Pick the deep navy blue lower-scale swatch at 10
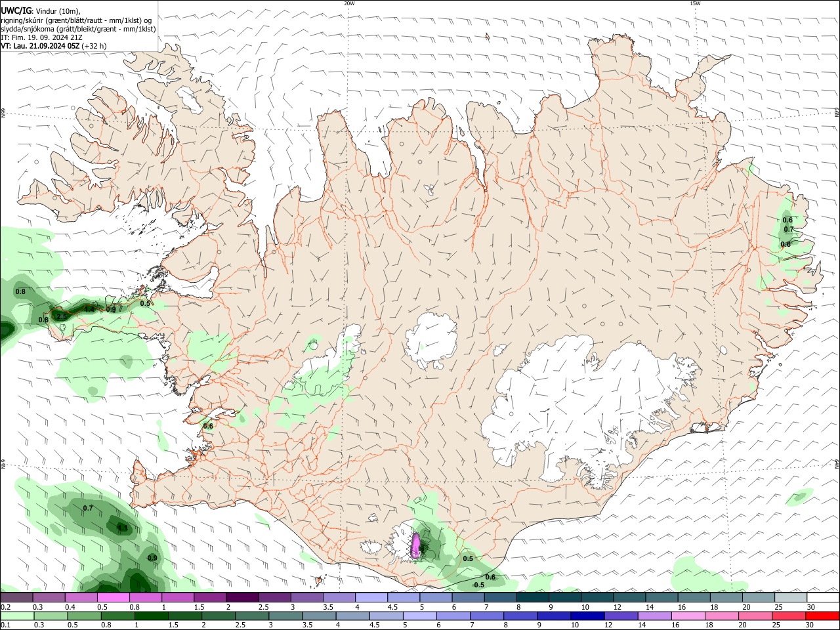Image resolution: width=840 pixels, height=630 pixels. [x=588, y=616]
